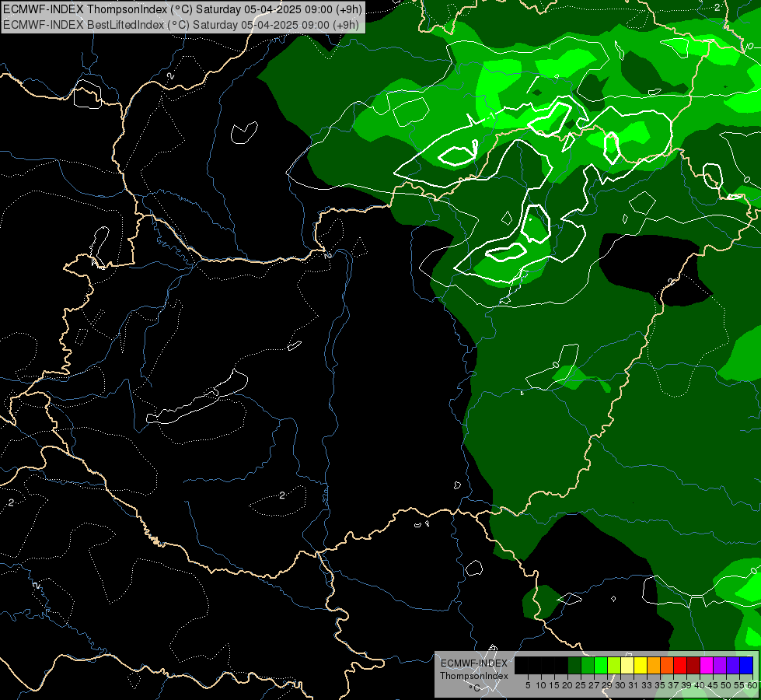Click the legend tick label "30"
761x700 pixels.
[x=621, y=685]
